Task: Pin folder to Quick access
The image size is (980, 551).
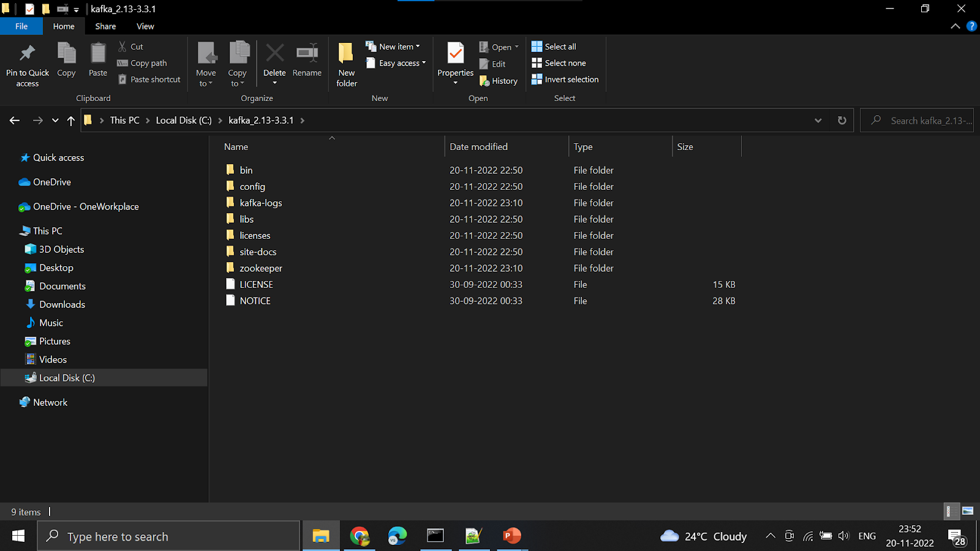Action: click(x=28, y=65)
